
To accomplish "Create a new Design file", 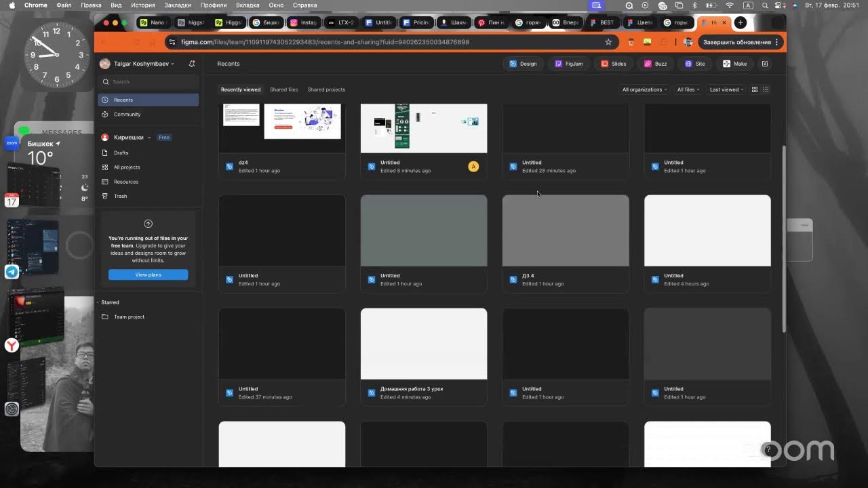I will (x=523, y=64).
